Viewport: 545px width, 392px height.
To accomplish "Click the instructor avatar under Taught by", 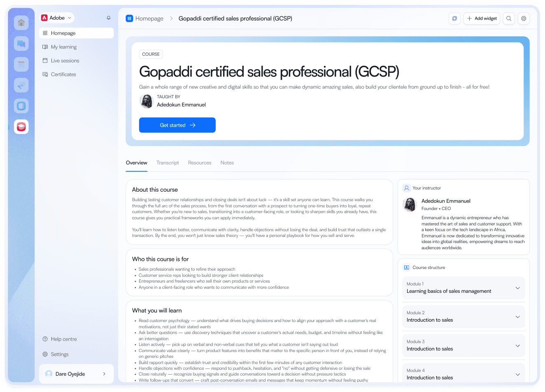I will [x=147, y=101].
